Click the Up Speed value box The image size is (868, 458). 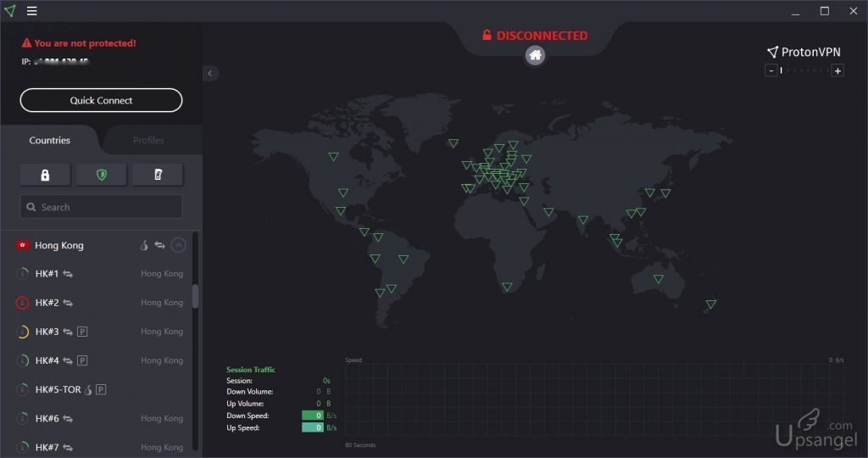coord(313,427)
